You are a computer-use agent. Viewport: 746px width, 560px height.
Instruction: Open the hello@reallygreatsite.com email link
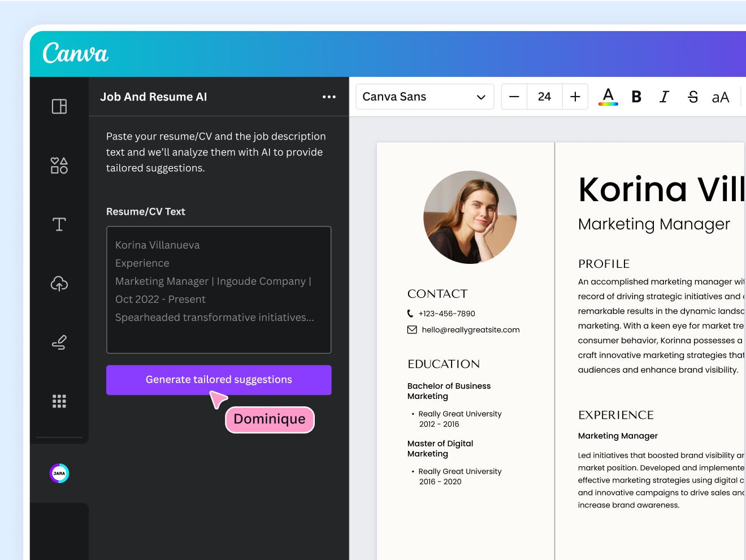[x=470, y=329]
